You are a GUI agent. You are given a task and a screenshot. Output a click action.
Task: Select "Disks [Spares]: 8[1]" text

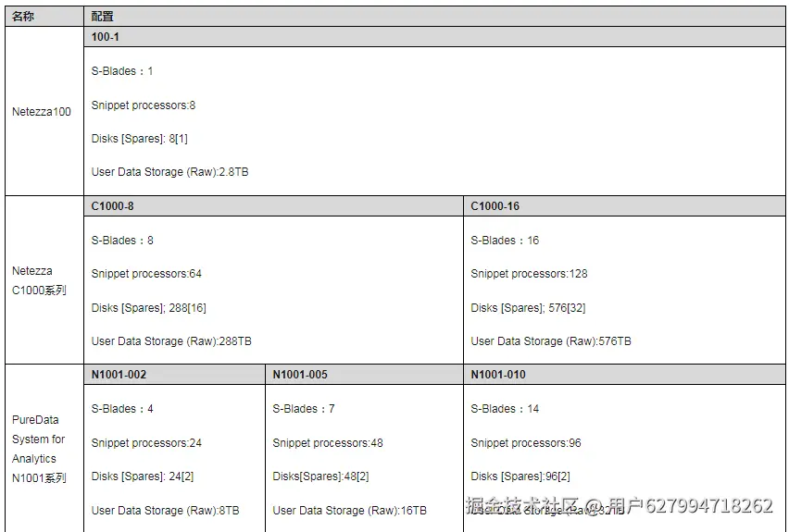point(140,139)
